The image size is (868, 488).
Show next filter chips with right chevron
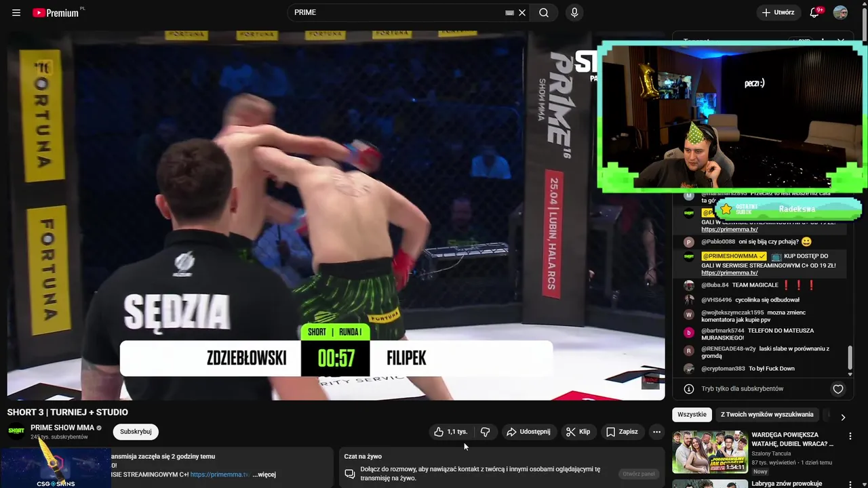pyautogui.click(x=843, y=417)
